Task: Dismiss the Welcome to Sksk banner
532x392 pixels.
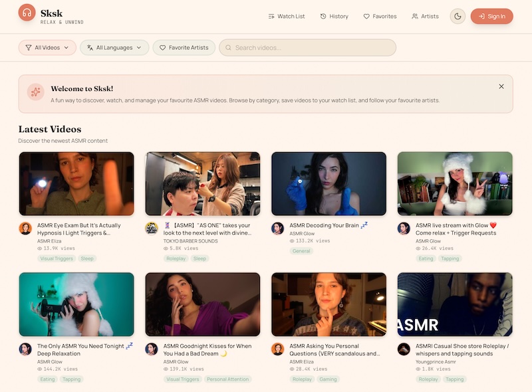Action: pos(503,86)
